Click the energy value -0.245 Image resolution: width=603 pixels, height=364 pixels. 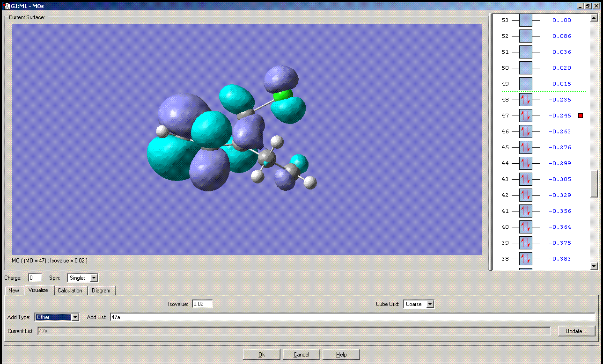tap(560, 116)
